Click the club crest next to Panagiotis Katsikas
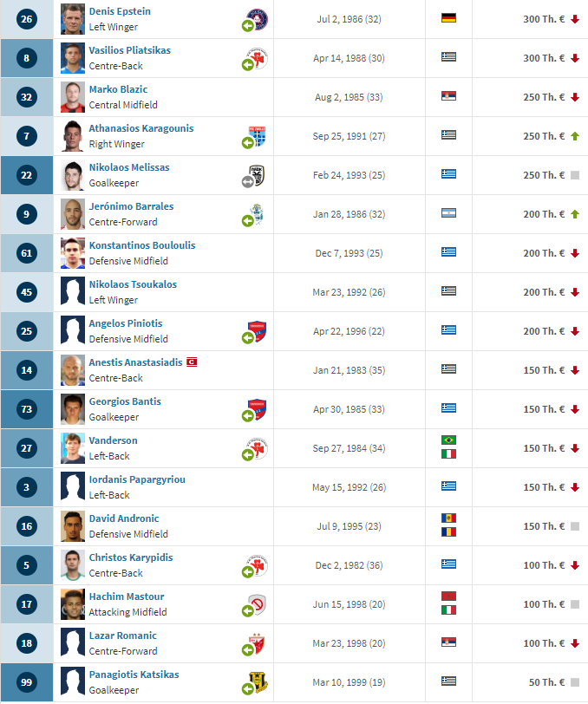This screenshot has height=704, width=588. (x=258, y=682)
